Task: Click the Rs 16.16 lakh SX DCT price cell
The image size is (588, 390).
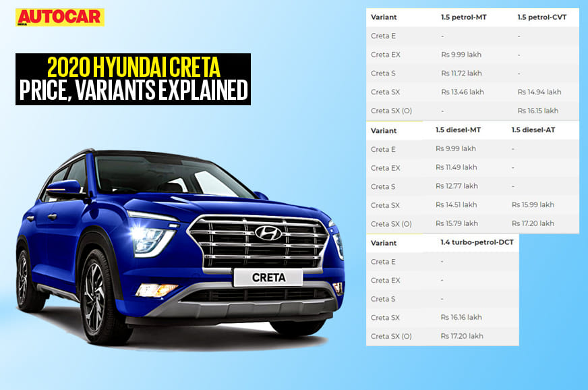Action: 461,316
